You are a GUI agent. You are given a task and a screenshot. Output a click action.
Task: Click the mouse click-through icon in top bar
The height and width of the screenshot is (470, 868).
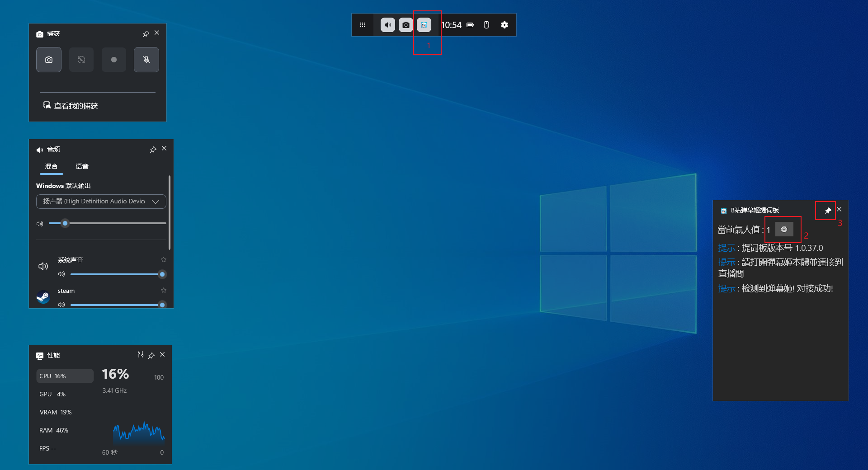click(x=486, y=25)
